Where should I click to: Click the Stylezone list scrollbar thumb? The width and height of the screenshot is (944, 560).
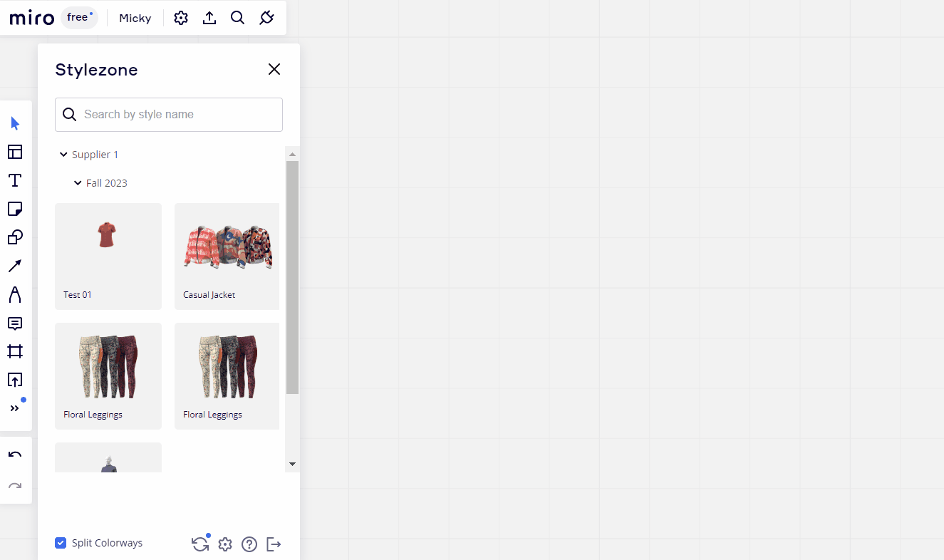[x=292, y=277]
